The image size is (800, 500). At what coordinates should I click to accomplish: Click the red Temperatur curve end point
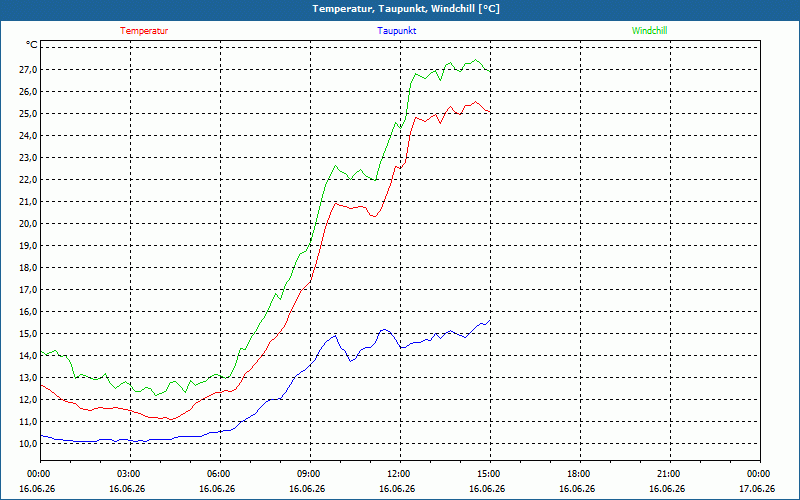[x=490, y=112]
